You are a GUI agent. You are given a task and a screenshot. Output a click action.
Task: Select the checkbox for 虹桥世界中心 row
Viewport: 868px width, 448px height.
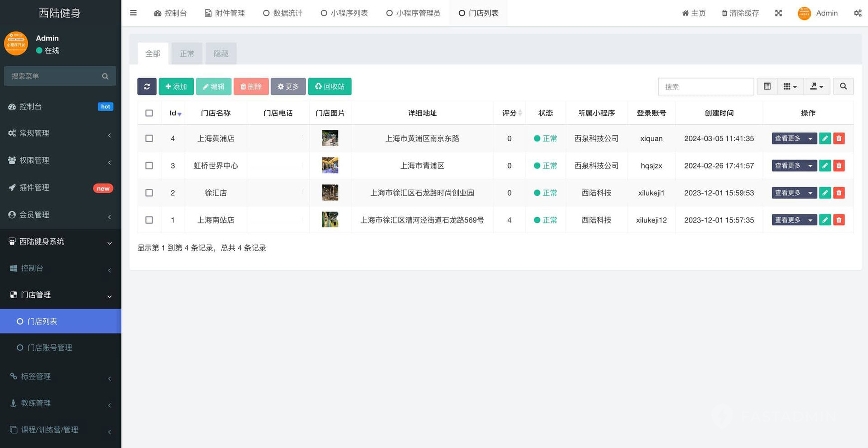(149, 166)
